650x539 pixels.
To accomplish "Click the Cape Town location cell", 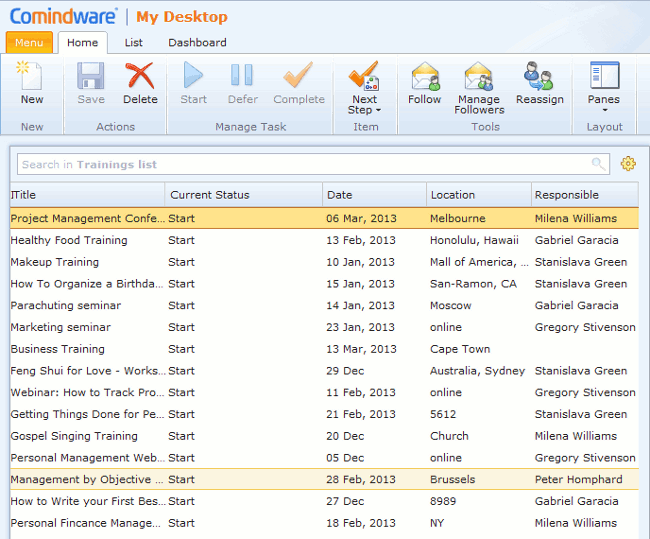I will (460, 349).
